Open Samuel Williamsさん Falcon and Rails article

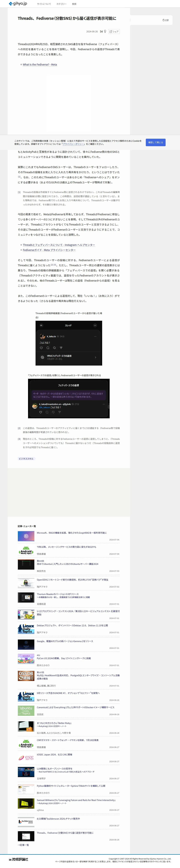pyautogui.click(x=76, y=800)
